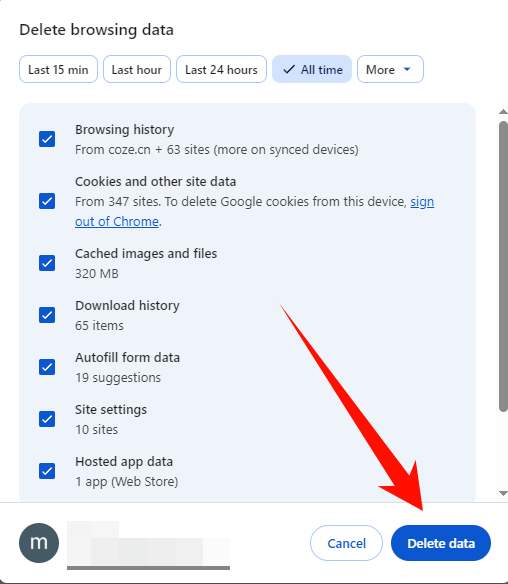
Task: Select the All time chip
Action: [x=312, y=69]
